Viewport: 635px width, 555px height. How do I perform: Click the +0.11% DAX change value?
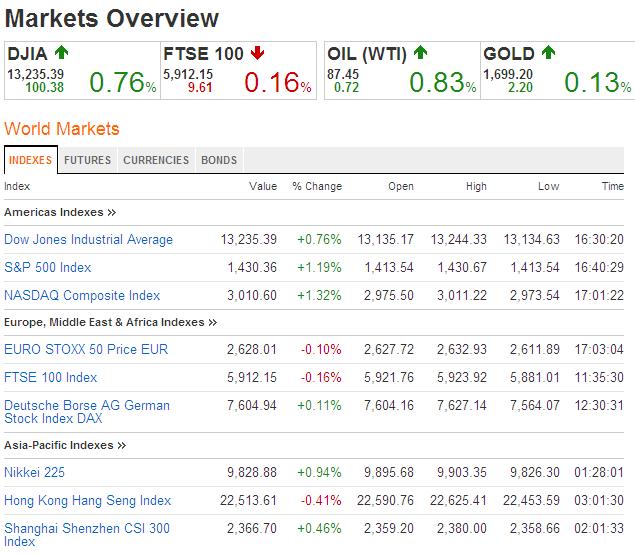pos(320,405)
